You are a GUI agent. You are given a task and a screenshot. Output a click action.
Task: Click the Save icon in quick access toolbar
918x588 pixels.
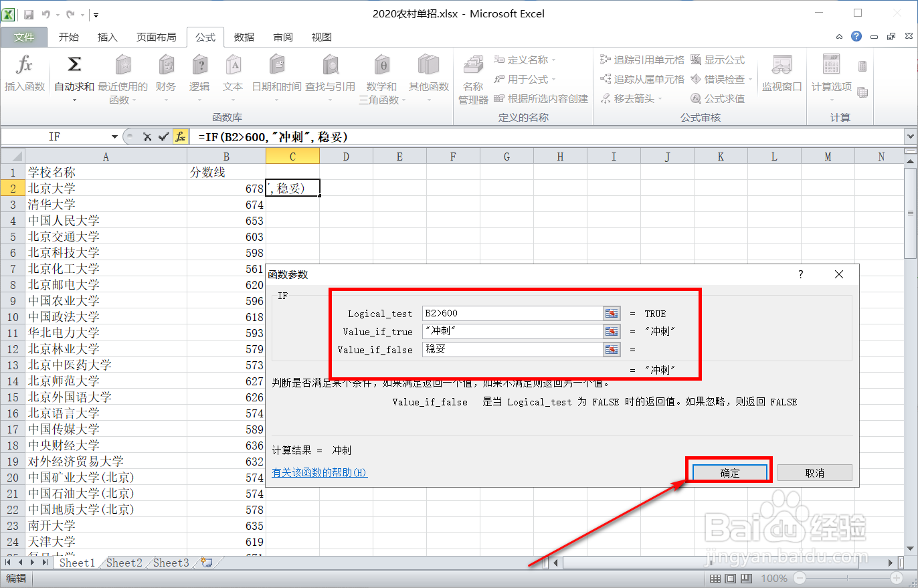point(29,14)
